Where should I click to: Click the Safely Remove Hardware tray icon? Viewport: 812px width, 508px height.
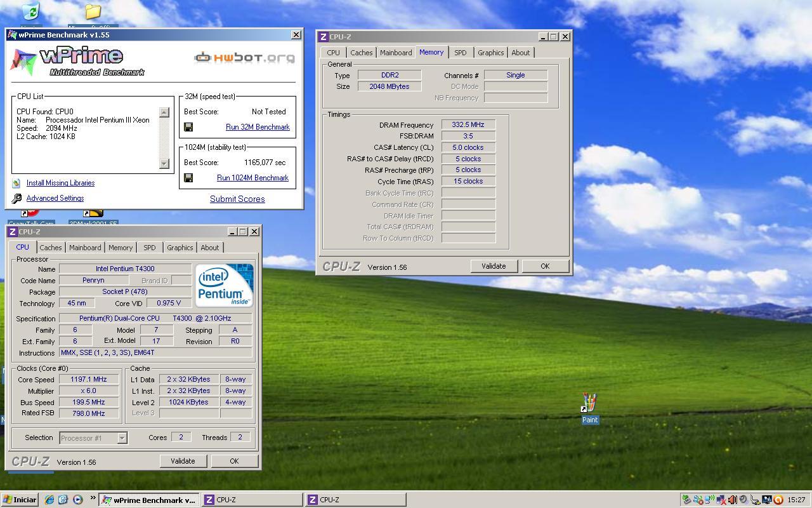pyautogui.click(x=686, y=500)
